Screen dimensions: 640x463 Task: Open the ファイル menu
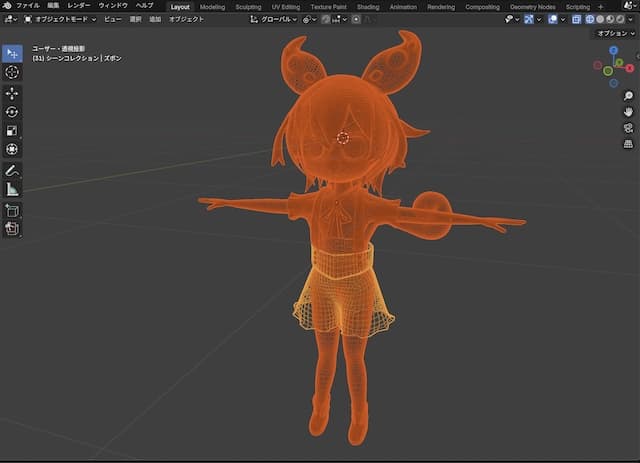tap(28, 6)
